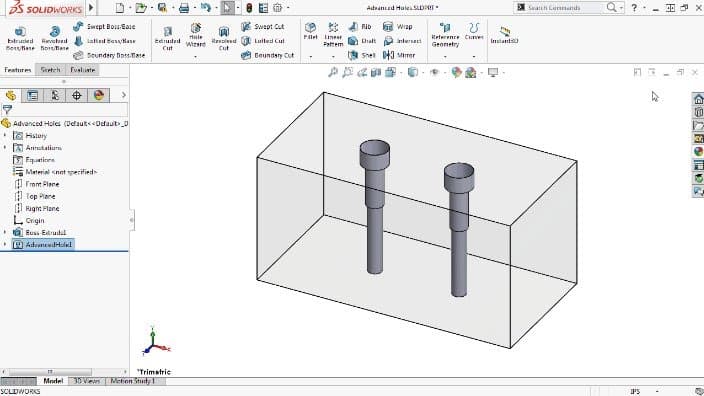
Task: Switch to the 3D Views tab
Action: (87, 381)
